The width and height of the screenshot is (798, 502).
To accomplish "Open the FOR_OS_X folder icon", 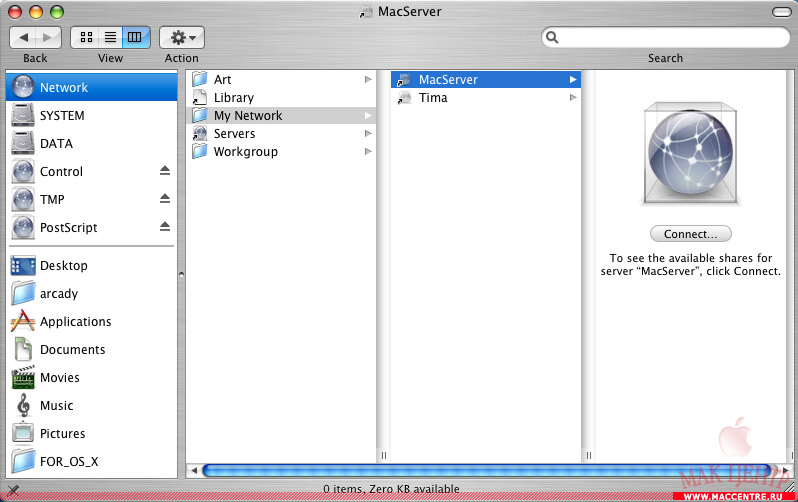I will coord(23,461).
